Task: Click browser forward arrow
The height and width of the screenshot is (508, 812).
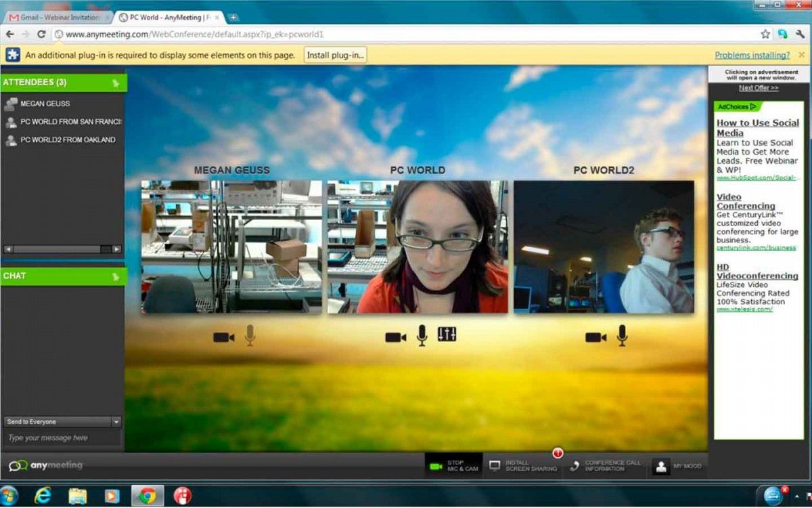Action: pyautogui.click(x=26, y=34)
